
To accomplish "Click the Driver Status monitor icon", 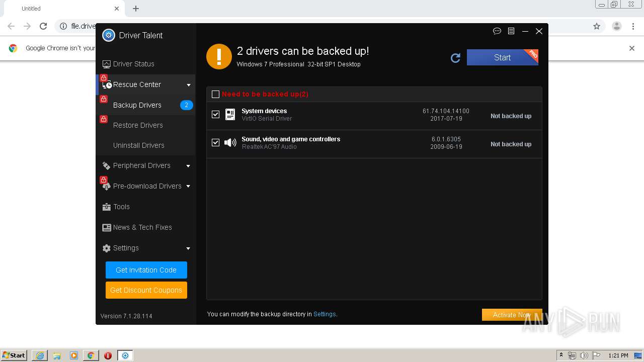I will [107, 64].
